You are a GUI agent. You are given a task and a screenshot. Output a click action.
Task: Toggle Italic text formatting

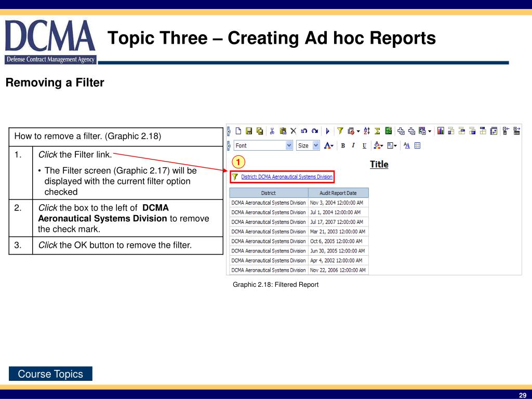[x=353, y=145]
